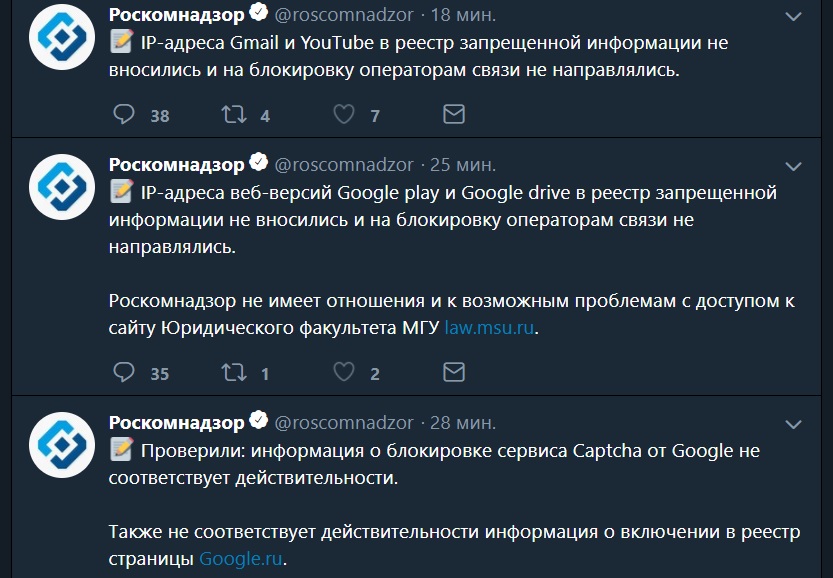Screen dimensions: 833x578
Task: Expand options chevron on the 25 мин. tweet
Action: pos(793,165)
